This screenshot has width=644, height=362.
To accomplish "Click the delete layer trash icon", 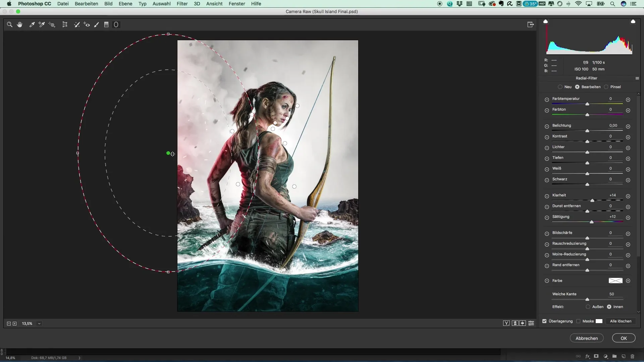I will (x=633, y=356).
